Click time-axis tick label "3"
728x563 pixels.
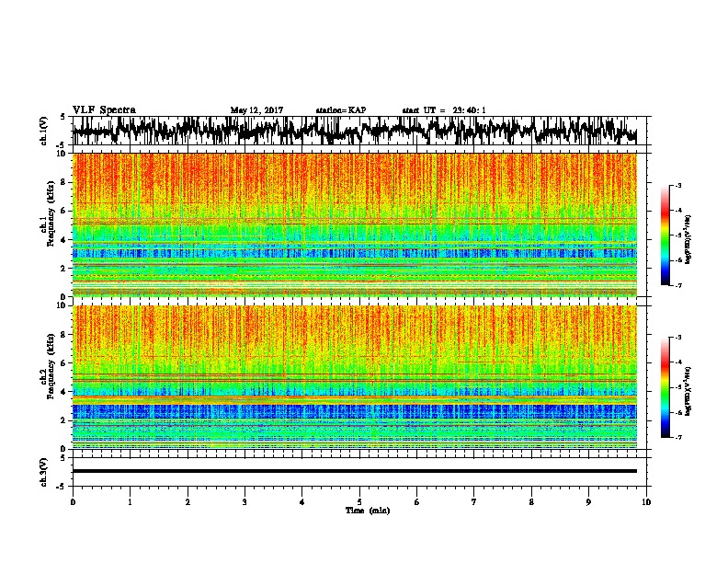pos(245,502)
